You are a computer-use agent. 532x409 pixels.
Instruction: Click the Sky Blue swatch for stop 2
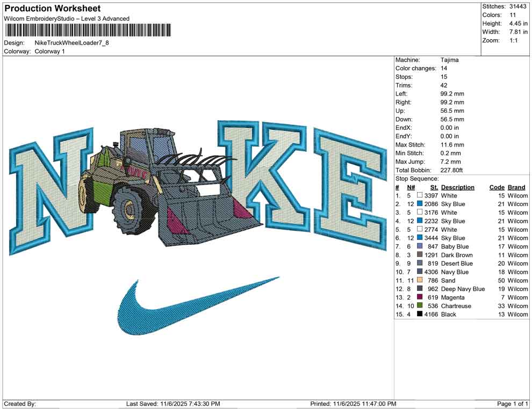coord(419,204)
